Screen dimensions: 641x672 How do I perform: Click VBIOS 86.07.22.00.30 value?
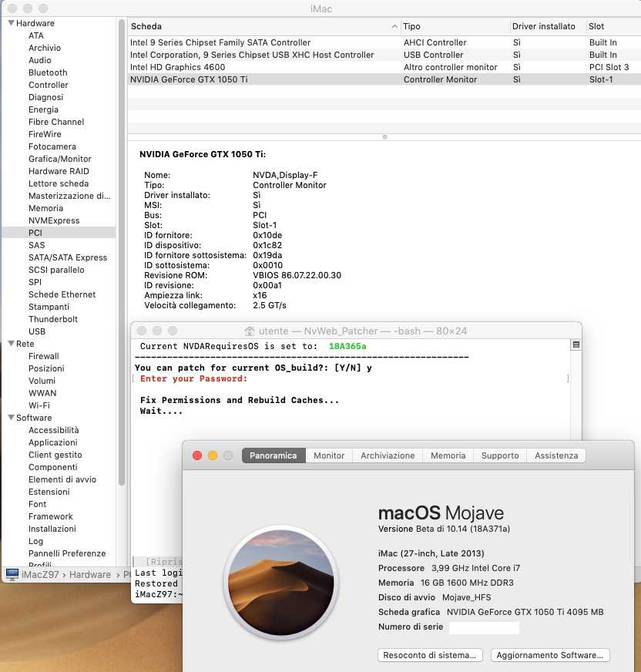(297, 276)
